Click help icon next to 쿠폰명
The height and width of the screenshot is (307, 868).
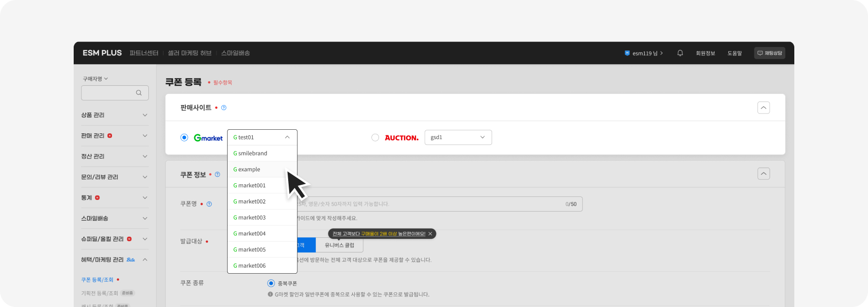point(209,204)
